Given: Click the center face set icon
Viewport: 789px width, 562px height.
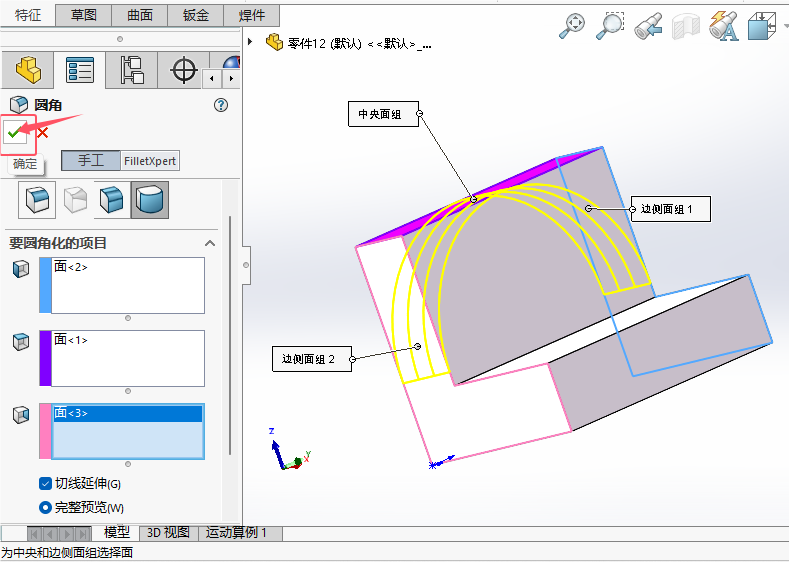Looking at the screenshot, I should (21, 342).
